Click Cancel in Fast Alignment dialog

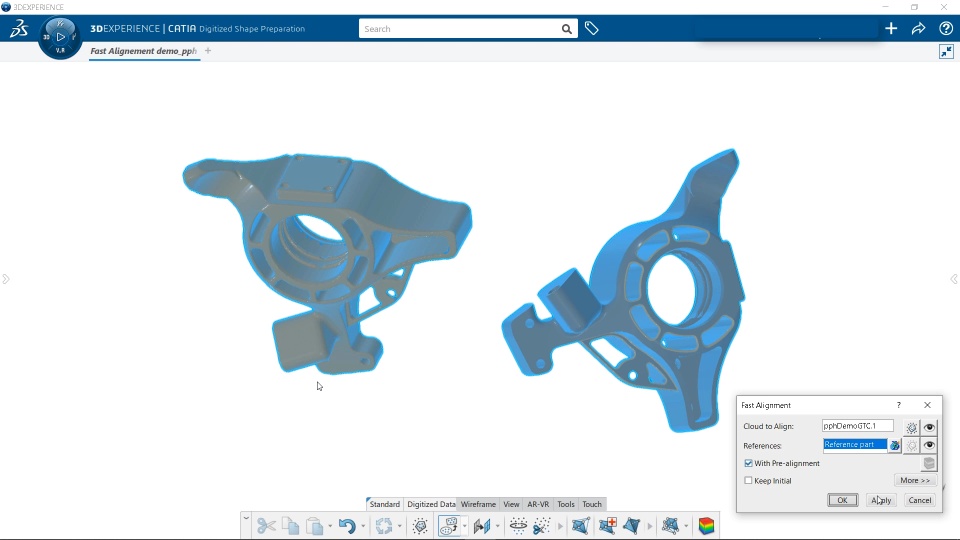[x=920, y=500]
